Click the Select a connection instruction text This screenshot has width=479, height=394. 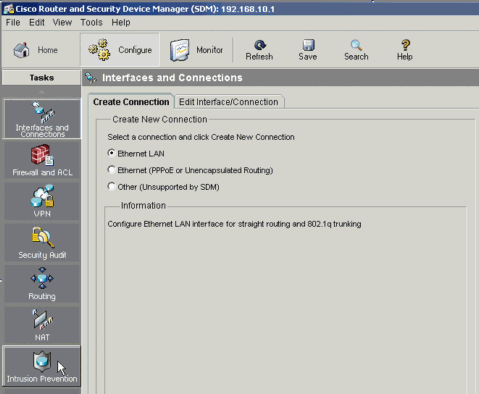201,137
